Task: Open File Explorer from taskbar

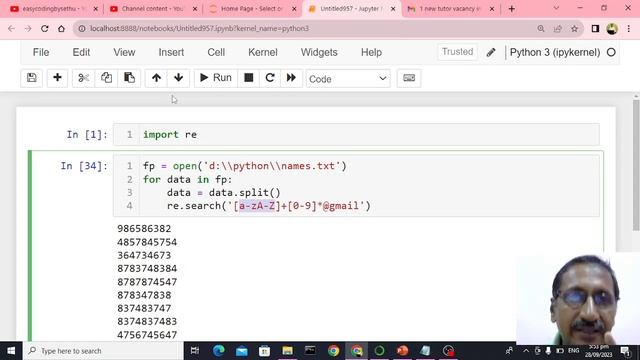Action: (287, 351)
